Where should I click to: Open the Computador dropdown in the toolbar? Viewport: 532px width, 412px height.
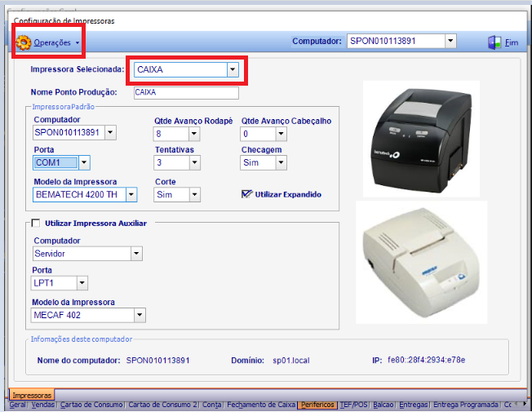[x=450, y=41]
